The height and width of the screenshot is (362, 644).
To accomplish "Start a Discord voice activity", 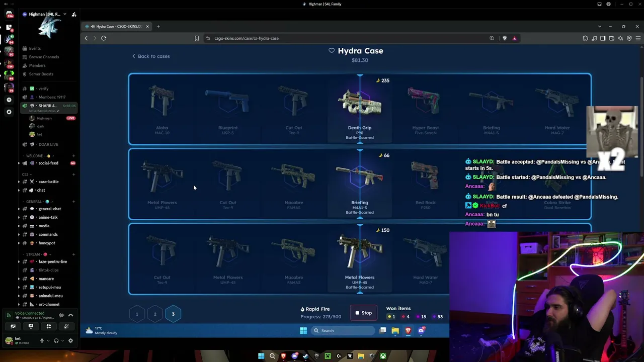I will 49,326.
